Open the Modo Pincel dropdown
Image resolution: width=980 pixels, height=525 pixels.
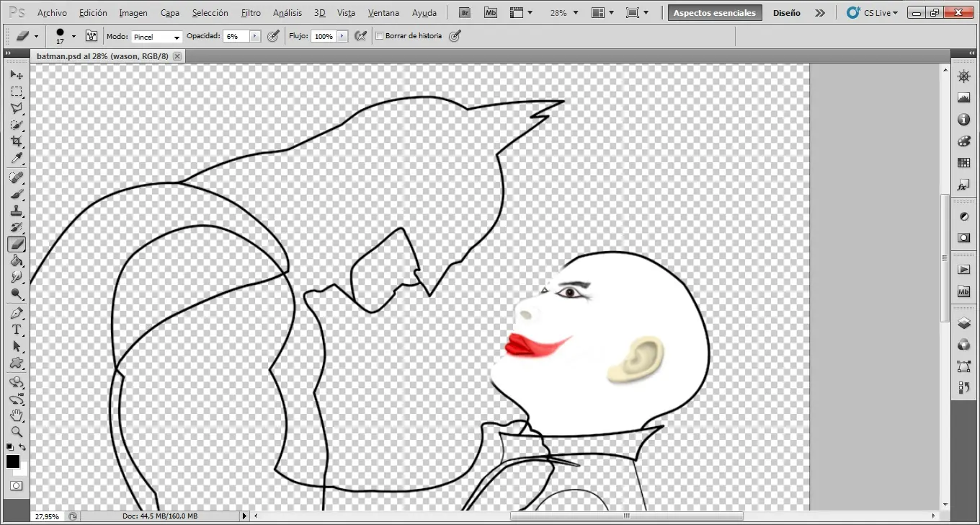[x=156, y=36]
